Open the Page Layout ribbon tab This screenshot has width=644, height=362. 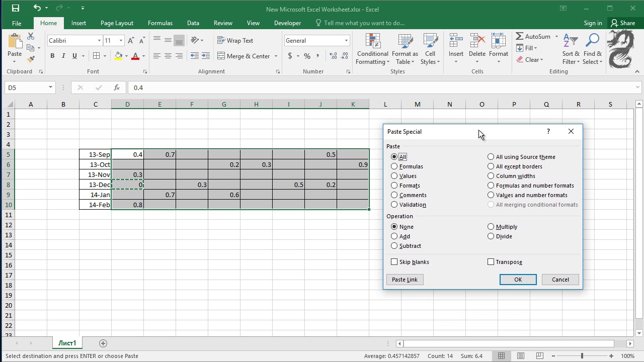[x=117, y=23]
